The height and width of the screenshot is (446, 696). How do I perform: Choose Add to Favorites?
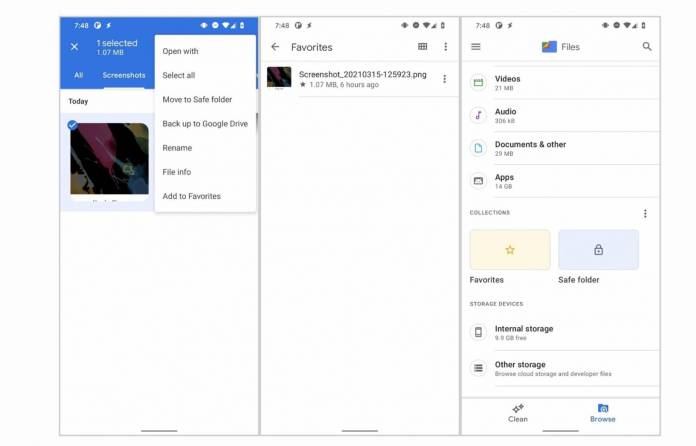tap(191, 196)
